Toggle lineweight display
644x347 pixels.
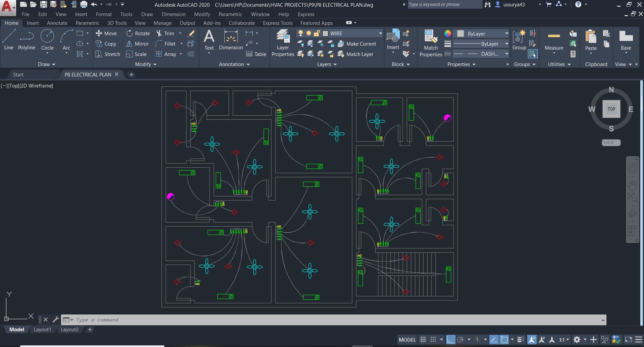[521, 340]
